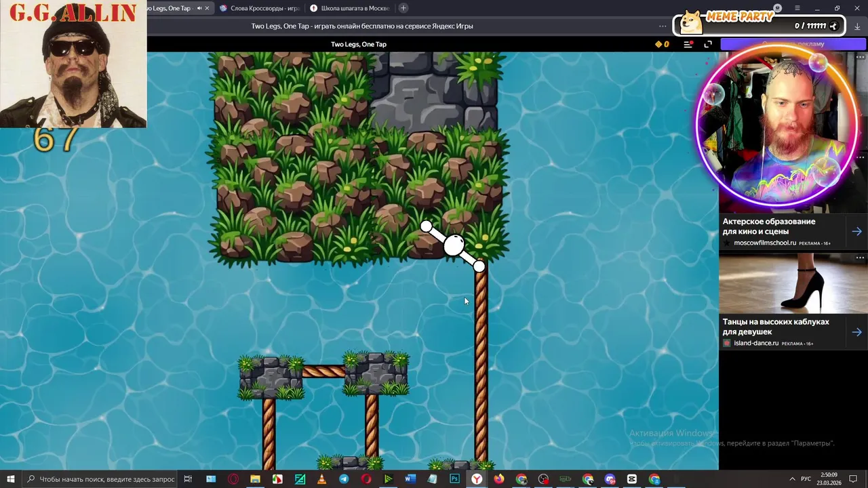Mute the Two Legs, One Tap tab audio
Screen dimensions: 868x488
click(x=199, y=8)
